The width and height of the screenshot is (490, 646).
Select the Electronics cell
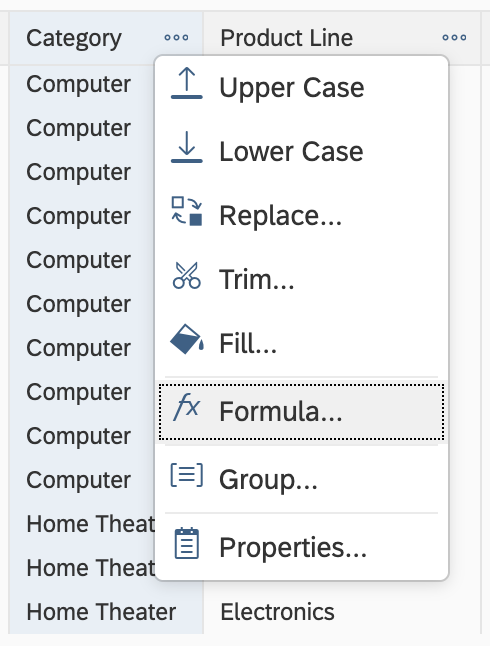pos(277,612)
